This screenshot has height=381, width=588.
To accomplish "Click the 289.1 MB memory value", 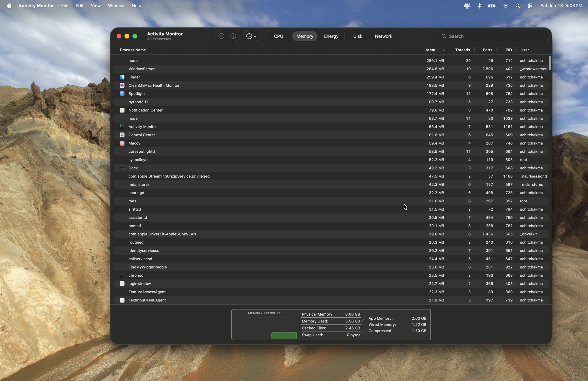I will click(x=435, y=61).
